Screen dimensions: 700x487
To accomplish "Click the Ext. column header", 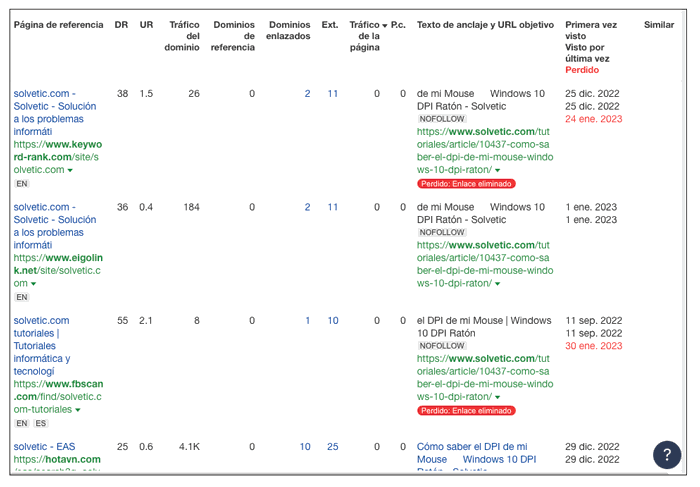I will point(330,24).
